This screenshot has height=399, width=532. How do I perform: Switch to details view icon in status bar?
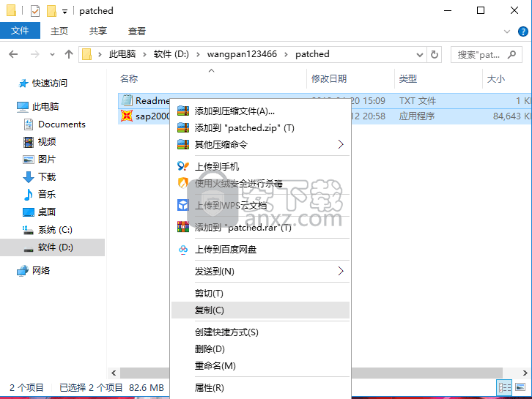504,387
